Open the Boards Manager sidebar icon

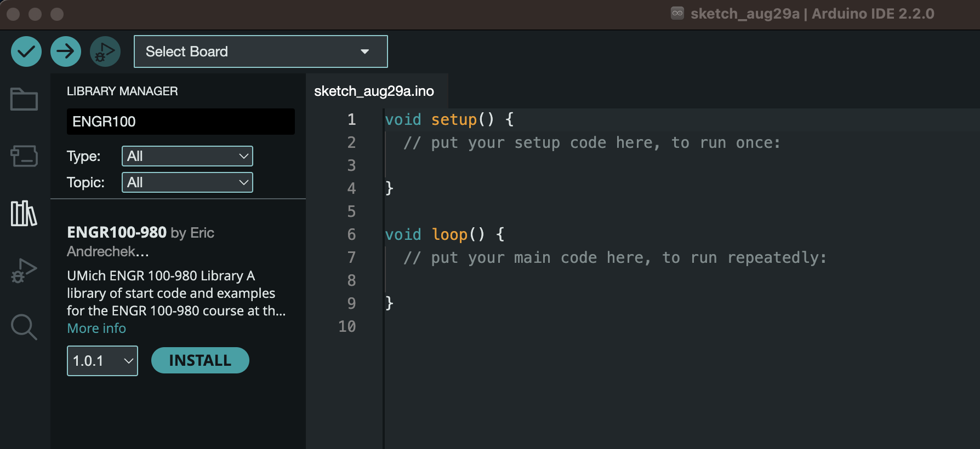[x=24, y=156]
